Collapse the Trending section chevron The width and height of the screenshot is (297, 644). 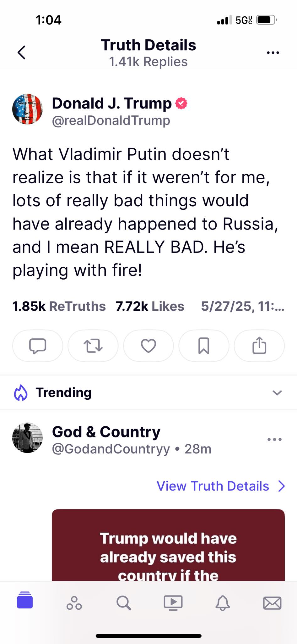(x=277, y=393)
